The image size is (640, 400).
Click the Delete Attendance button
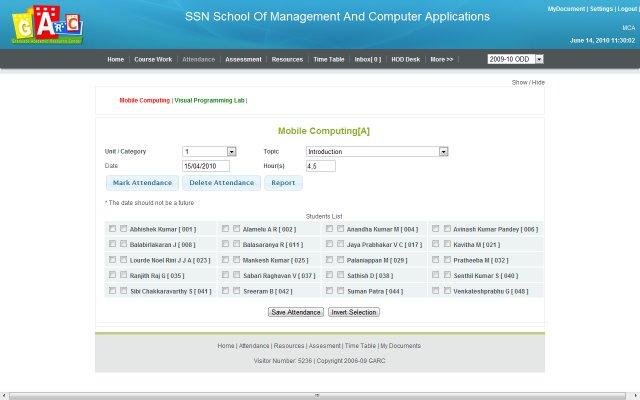click(x=220, y=184)
